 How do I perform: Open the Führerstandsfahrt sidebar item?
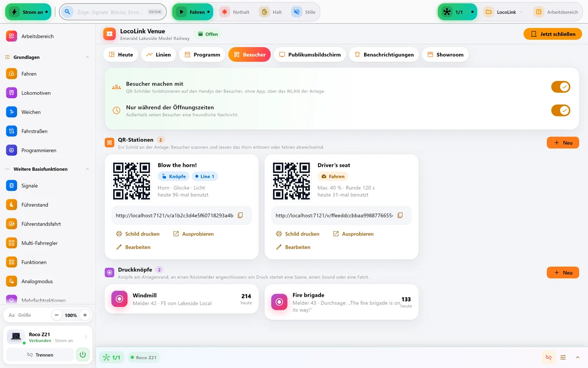click(x=48, y=224)
